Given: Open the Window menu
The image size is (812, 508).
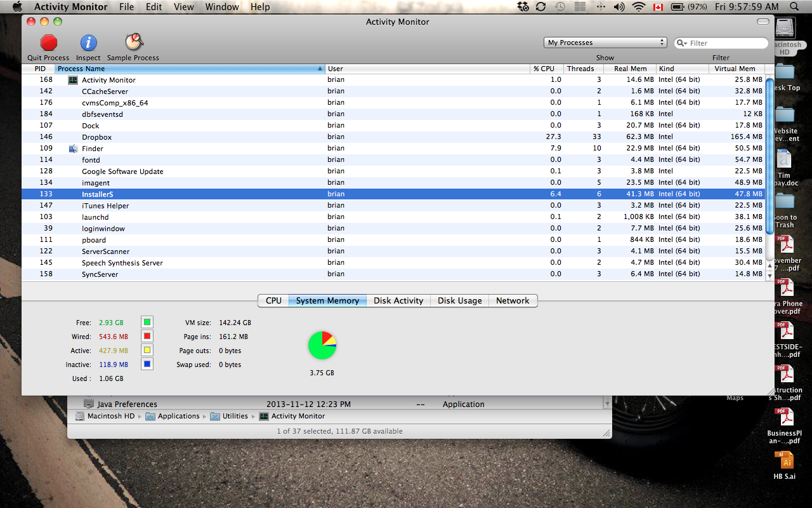Looking at the screenshot, I should [x=222, y=7].
